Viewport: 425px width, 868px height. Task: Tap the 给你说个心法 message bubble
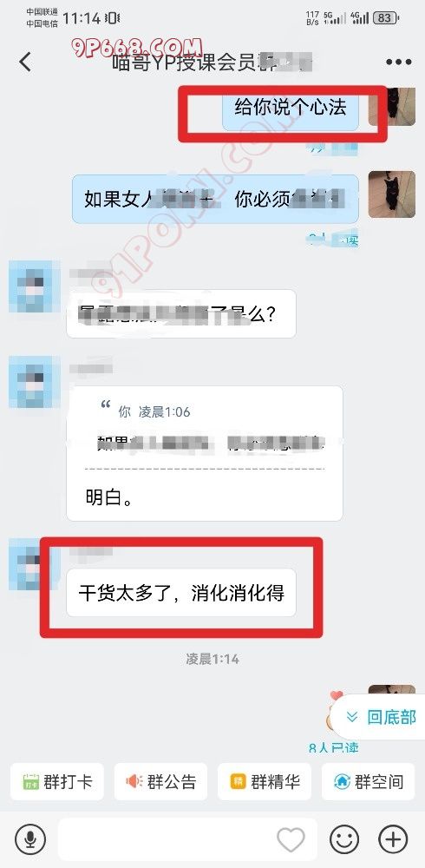click(x=290, y=108)
